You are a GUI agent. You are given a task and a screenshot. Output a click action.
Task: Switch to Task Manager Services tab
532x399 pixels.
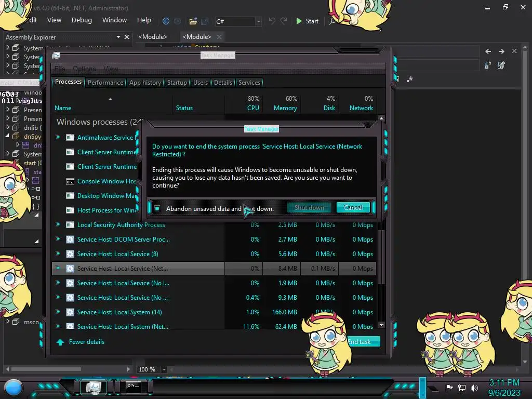coord(249,83)
